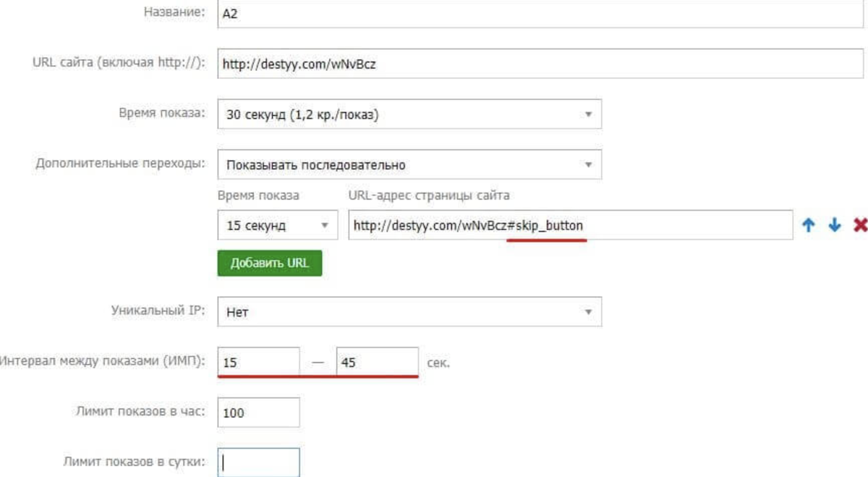Click the green Добавить URL button

(x=269, y=263)
